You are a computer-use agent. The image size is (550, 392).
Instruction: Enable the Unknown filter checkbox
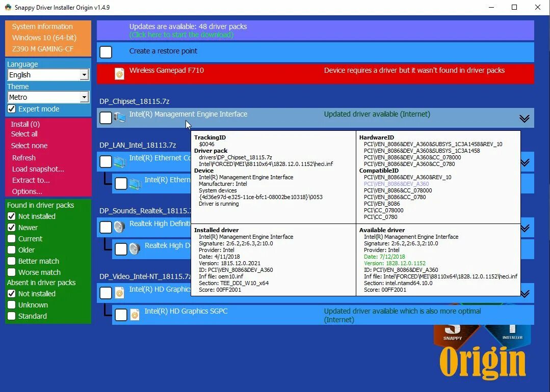(12, 305)
